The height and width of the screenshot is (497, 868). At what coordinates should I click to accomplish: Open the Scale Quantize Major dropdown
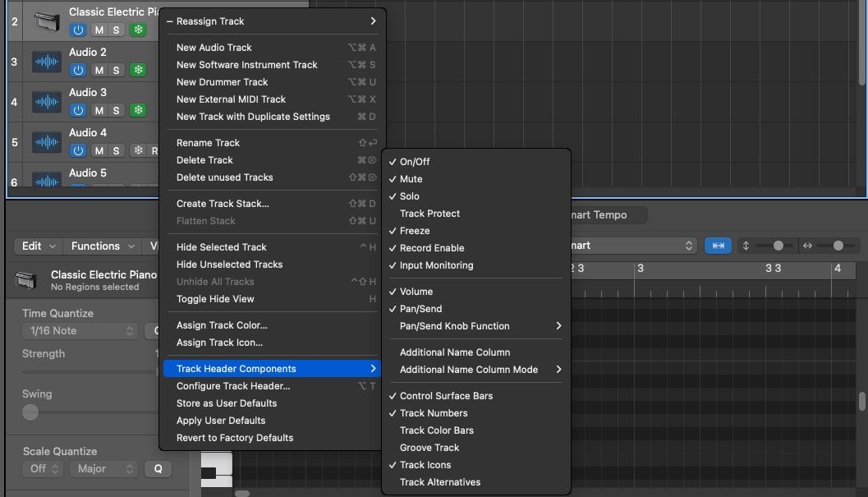click(x=104, y=468)
